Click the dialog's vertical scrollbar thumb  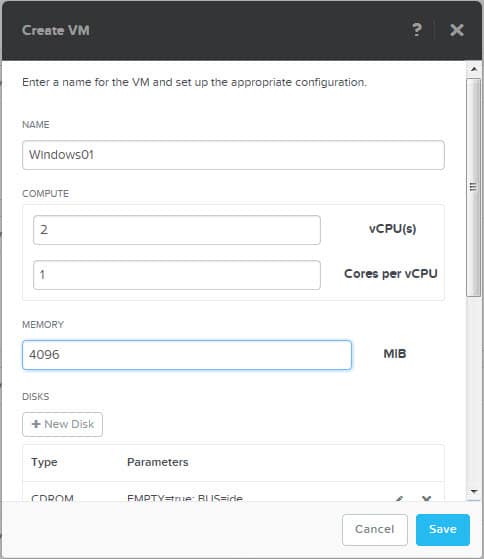[x=473, y=187]
